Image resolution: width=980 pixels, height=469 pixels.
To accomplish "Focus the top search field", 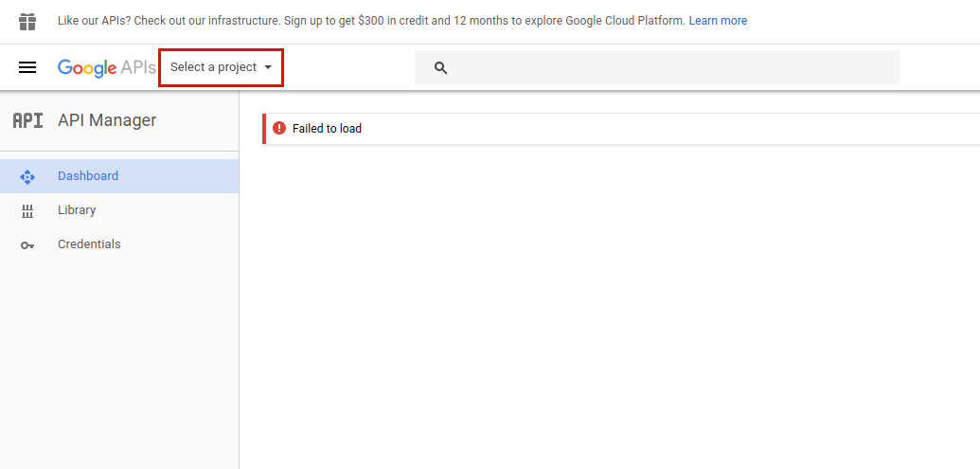I will tap(657, 67).
